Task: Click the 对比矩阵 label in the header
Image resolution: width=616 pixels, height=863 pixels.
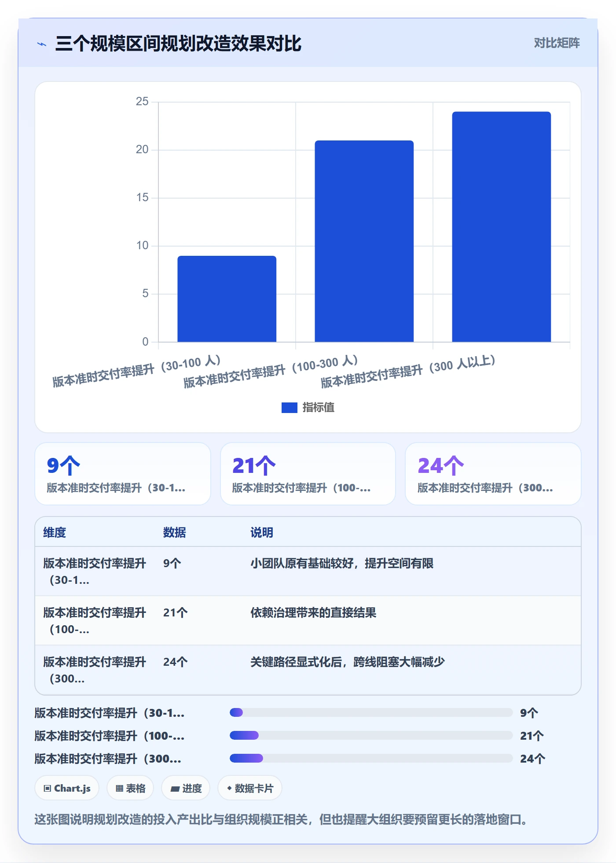Action: click(557, 43)
